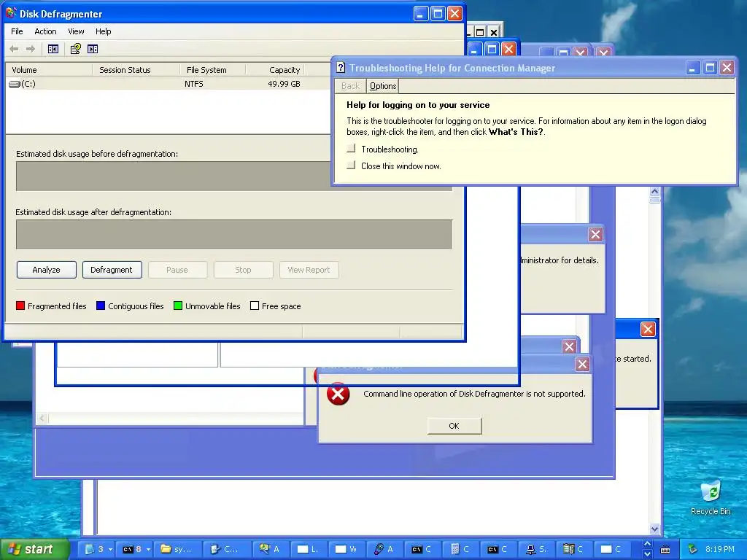747x560 pixels.
Task: Click the Pause button
Action: point(177,270)
